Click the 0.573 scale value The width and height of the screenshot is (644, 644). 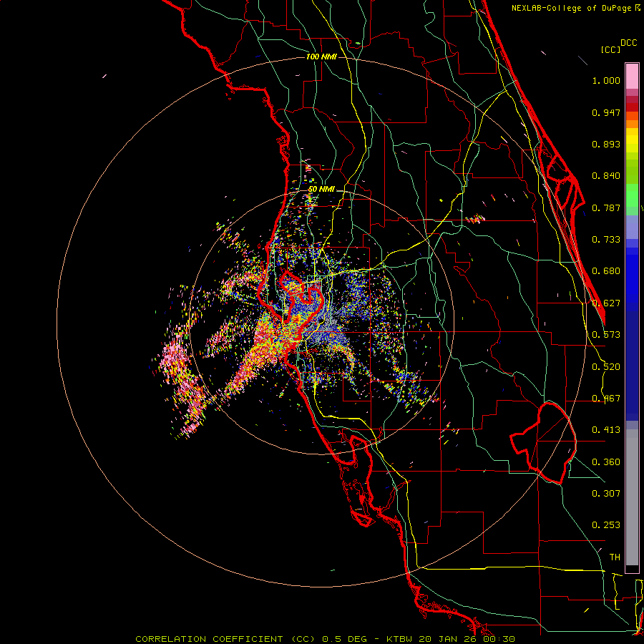[x=606, y=335]
